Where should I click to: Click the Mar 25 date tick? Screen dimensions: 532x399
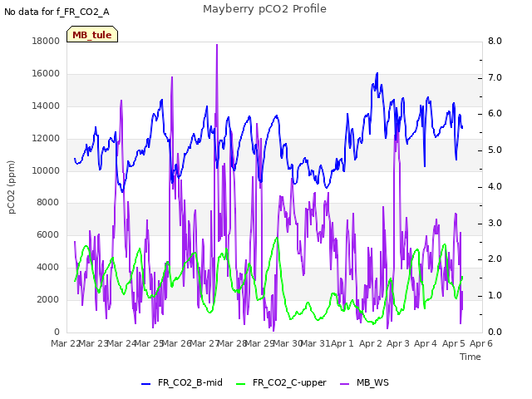(x=148, y=343)
